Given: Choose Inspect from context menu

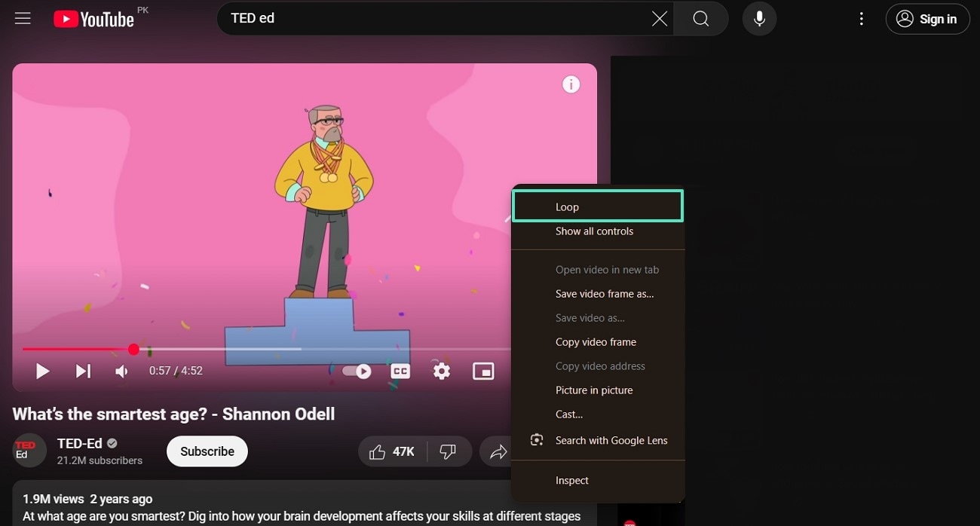Looking at the screenshot, I should point(598,480).
